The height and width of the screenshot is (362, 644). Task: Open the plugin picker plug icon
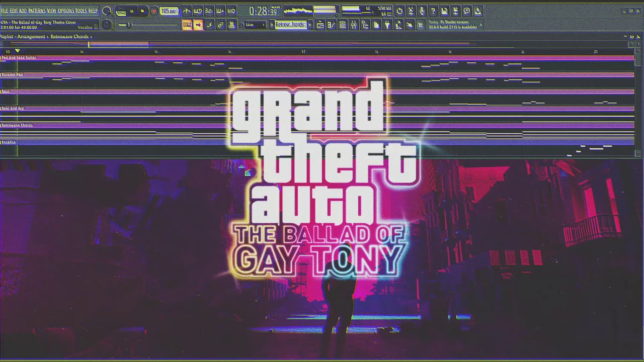pos(387,25)
